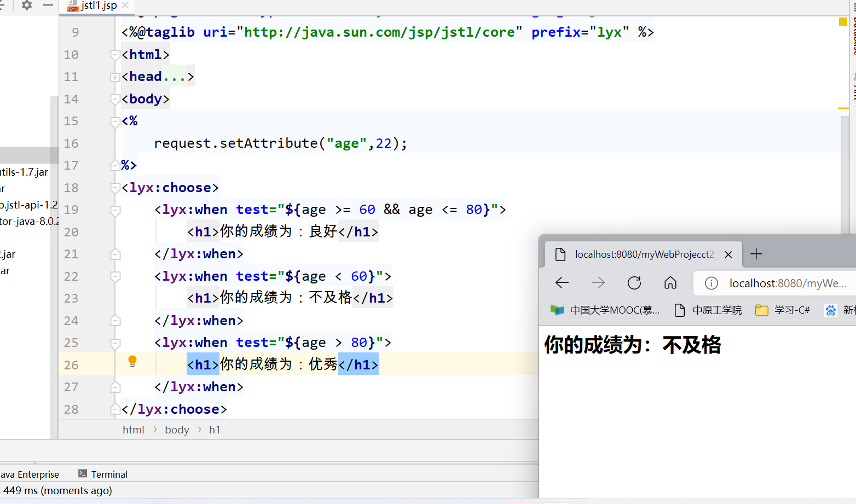The width and height of the screenshot is (856, 504).
Task: Click line number 16 in the gutter
Action: tap(71, 143)
